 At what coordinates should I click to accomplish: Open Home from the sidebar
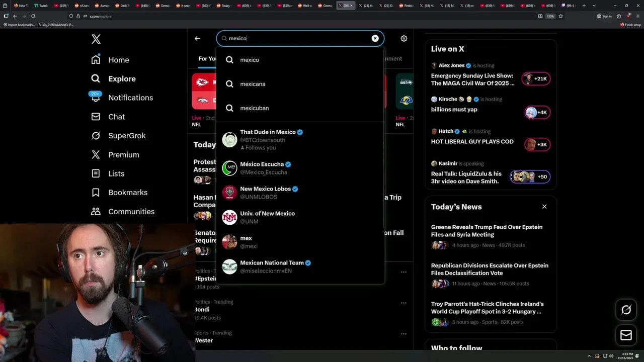(x=110, y=60)
